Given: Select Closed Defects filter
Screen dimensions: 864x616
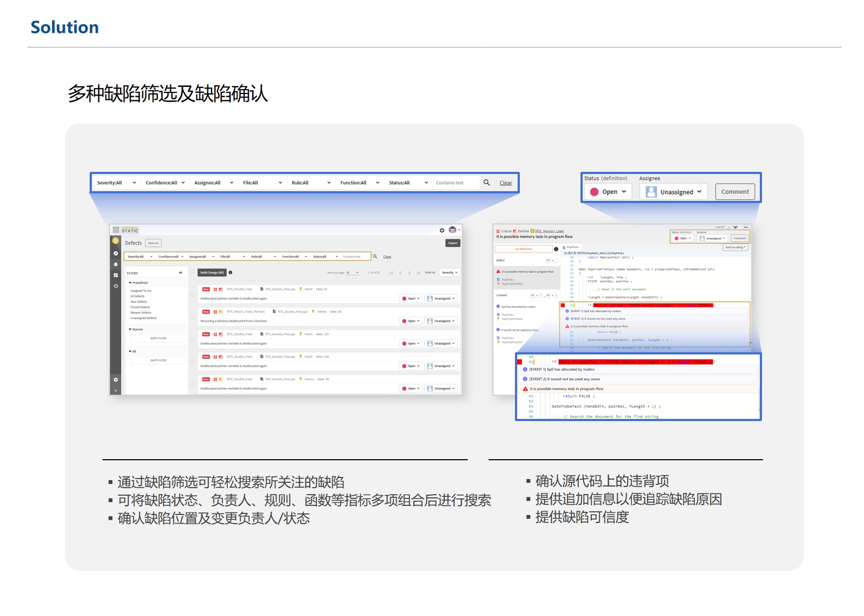Looking at the screenshot, I should click(x=140, y=307).
